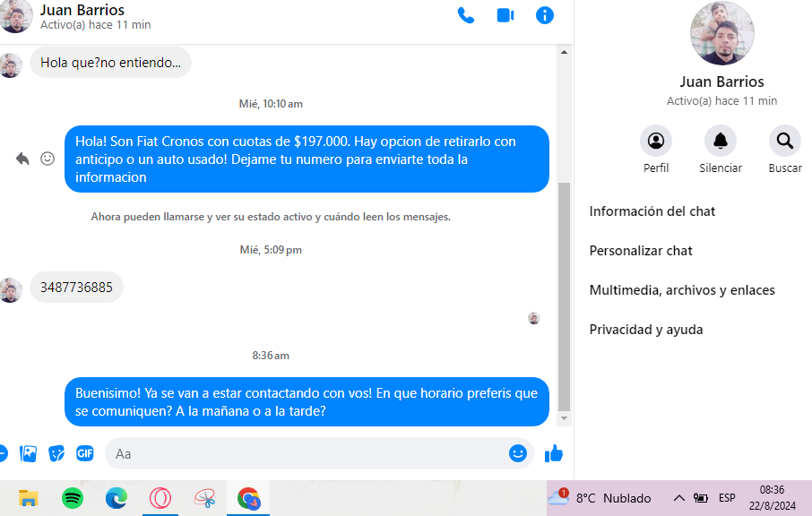Viewport: 812px width, 516px height.
Task: React with emoji to Fiat Cronos message
Action: point(48,159)
